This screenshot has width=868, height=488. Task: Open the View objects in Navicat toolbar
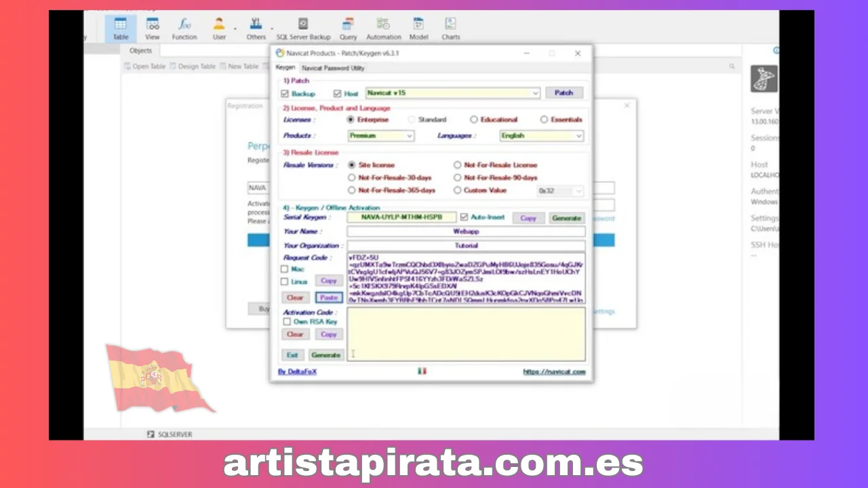(153, 28)
